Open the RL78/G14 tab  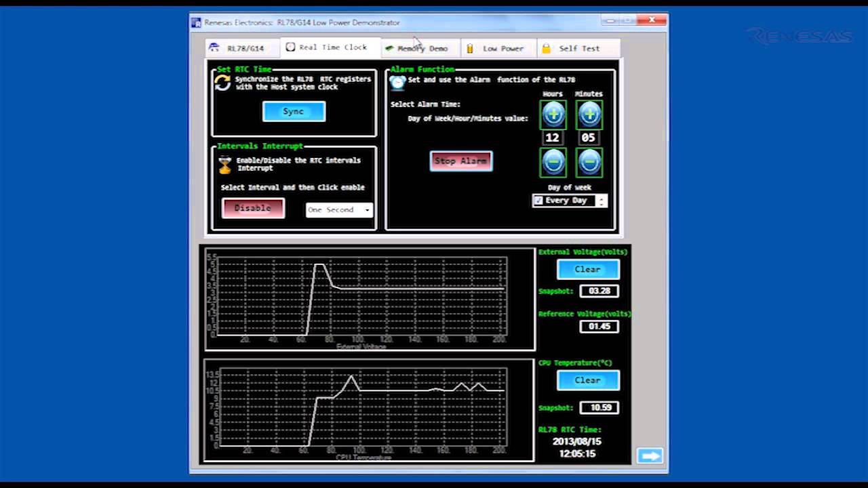point(242,48)
